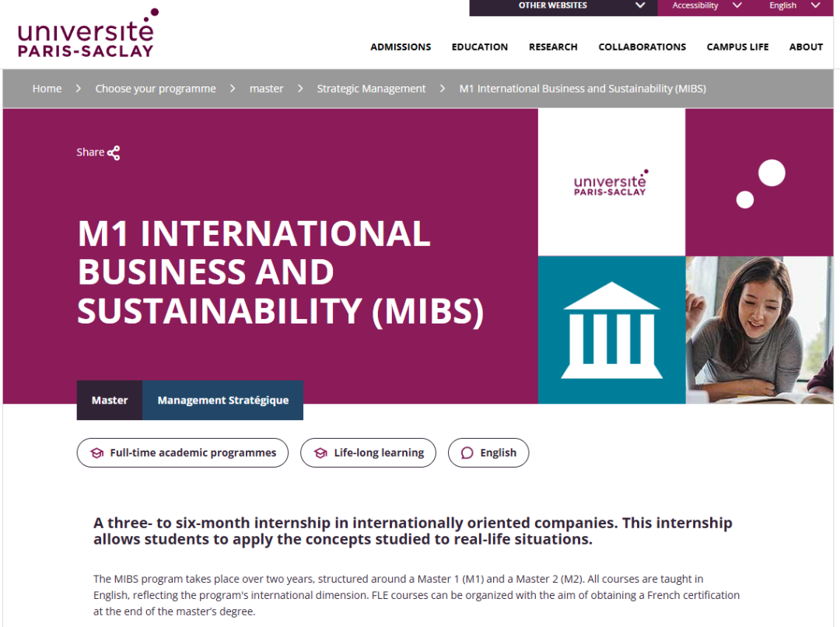The width and height of the screenshot is (840, 627).
Task: Click the speech bubble icon beside English tag
Action: pyautogui.click(x=467, y=452)
